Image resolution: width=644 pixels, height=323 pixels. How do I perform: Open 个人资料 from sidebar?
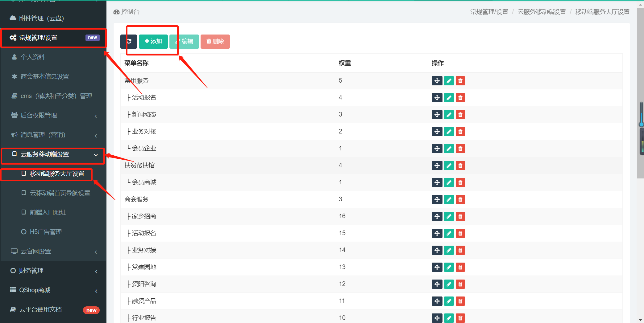(x=33, y=57)
